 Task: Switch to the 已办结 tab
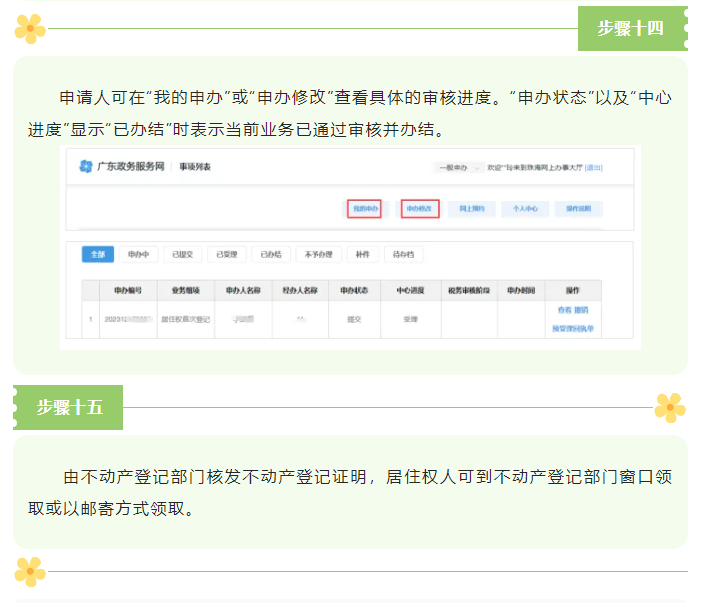271,255
